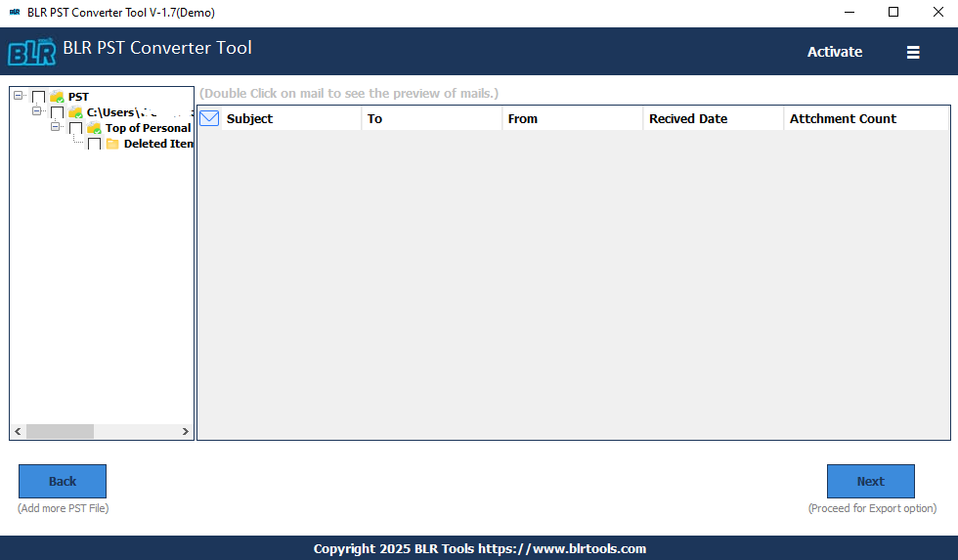Collapse the C:\Users tree node
This screenshot has width=958, height=560.
[x=37, y=111]
